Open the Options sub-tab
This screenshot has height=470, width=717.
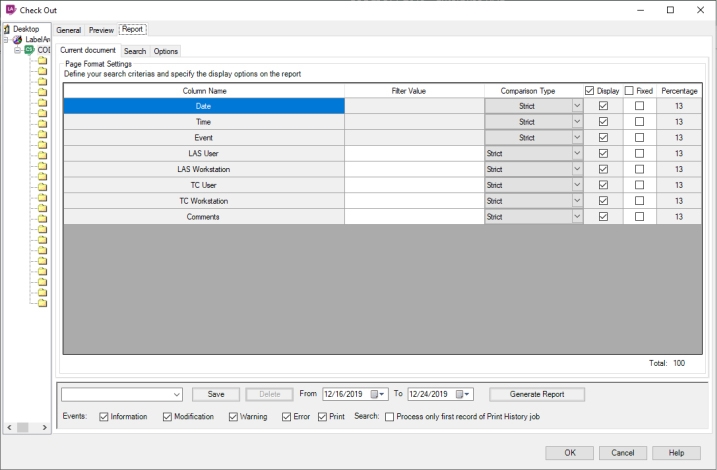166,51
